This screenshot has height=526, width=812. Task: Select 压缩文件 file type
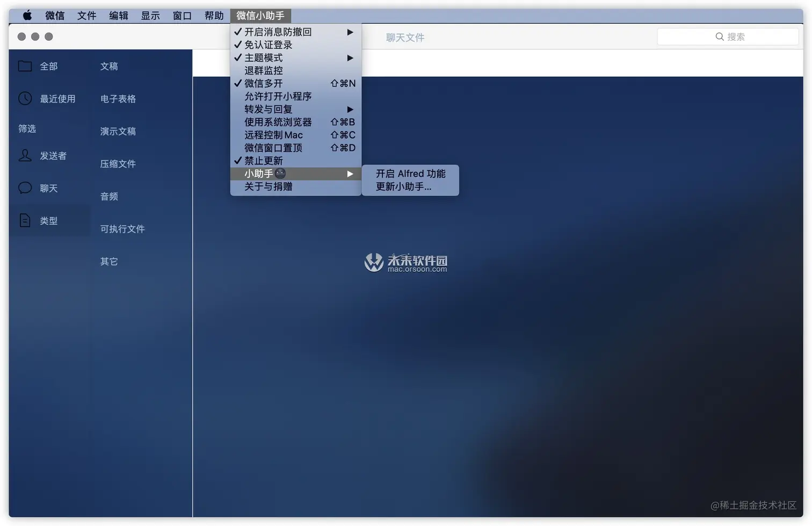[118, 164]
